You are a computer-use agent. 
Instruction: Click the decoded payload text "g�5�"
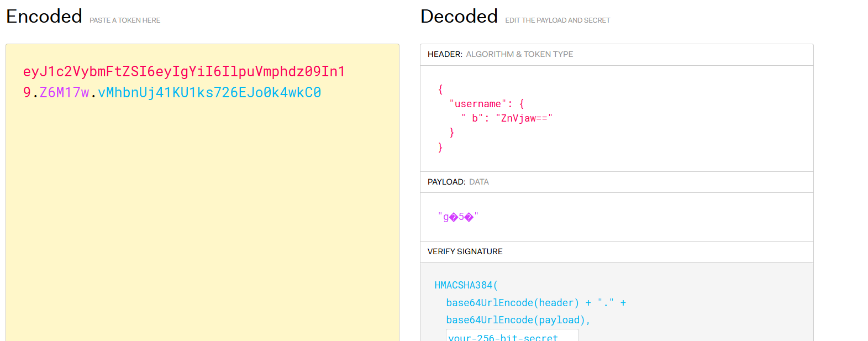click(458, 217)
